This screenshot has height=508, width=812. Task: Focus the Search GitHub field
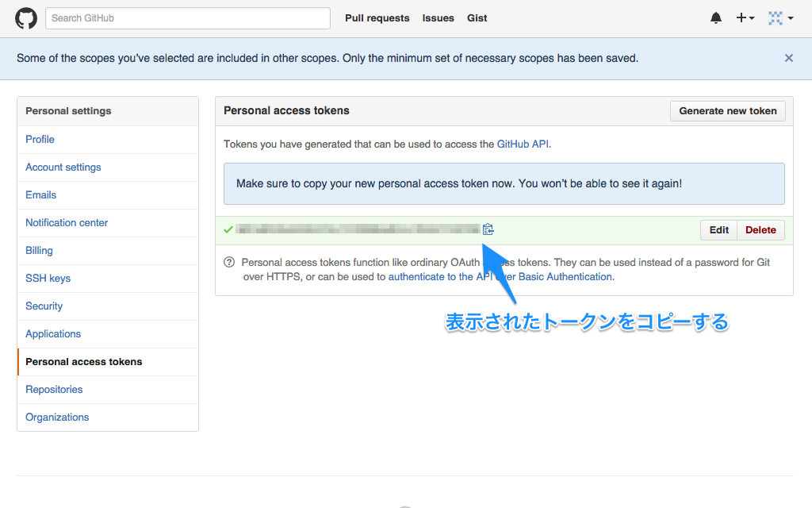(x=187, y=18)
